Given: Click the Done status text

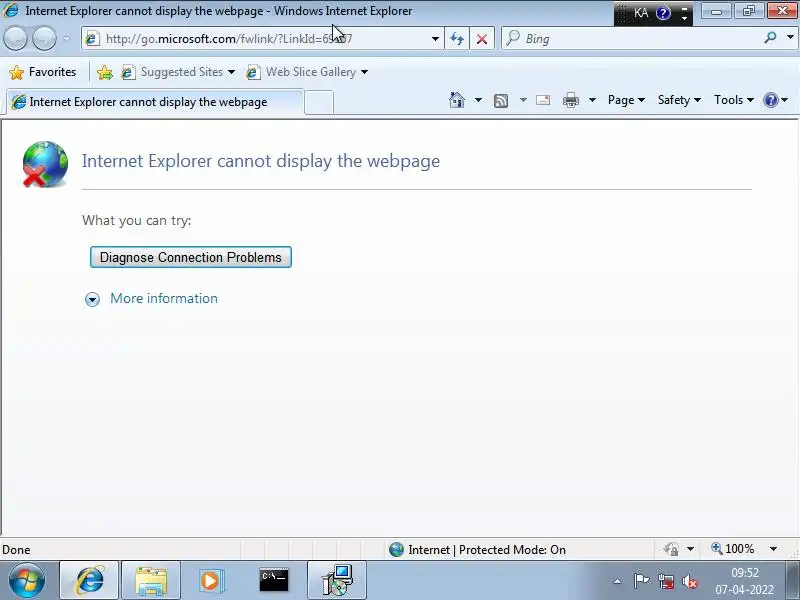Looking at the screenshot, I should point(16,549).
